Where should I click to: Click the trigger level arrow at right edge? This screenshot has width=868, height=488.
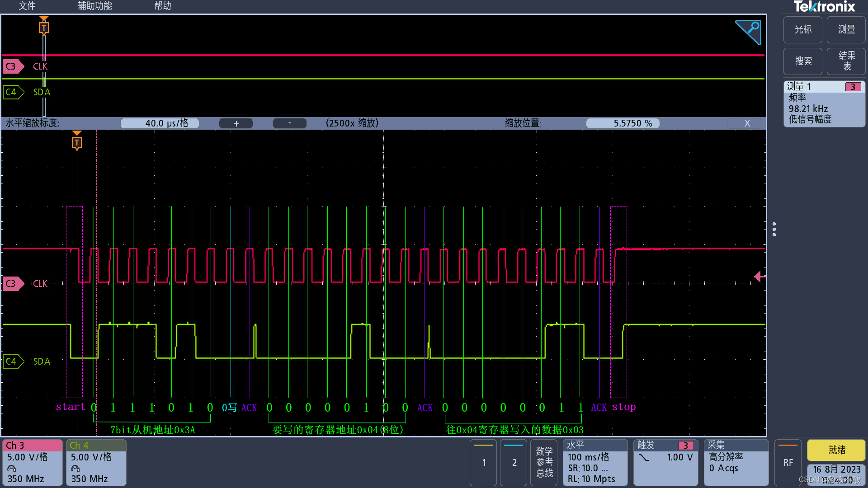(x=759, y=276)
